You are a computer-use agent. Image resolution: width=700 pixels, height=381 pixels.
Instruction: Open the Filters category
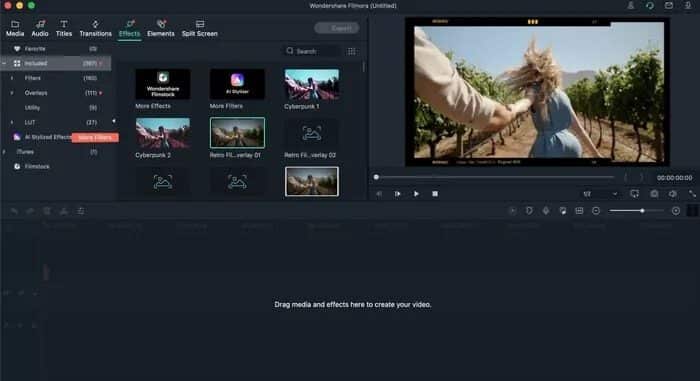[55, 78]
